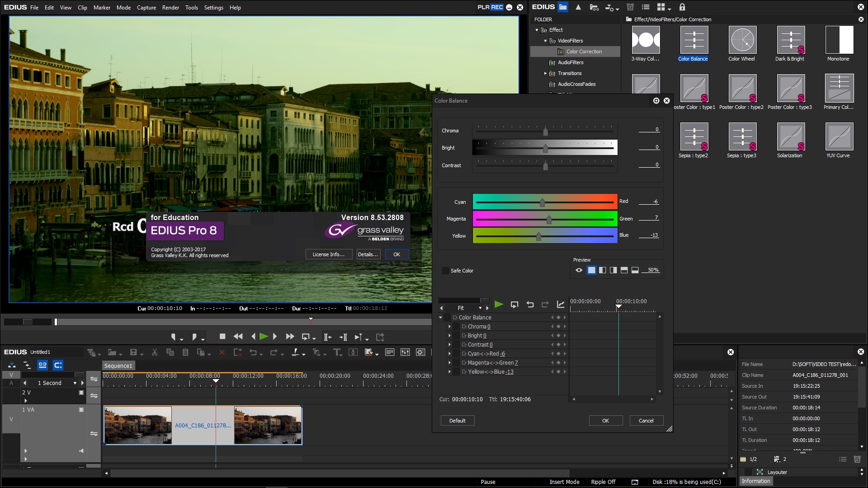
Task: Click OK in the Color Balance dialog
Action: [x=605, y=421]
